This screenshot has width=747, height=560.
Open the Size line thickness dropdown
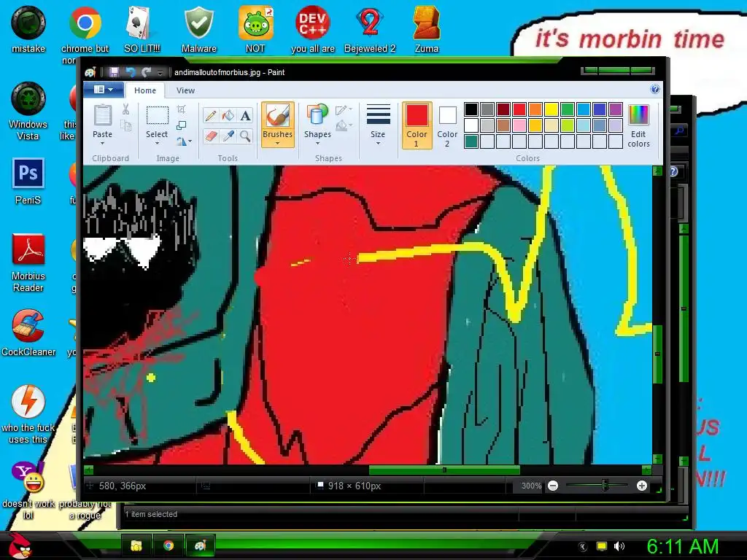pyautogui.click(x=378, y=125)
